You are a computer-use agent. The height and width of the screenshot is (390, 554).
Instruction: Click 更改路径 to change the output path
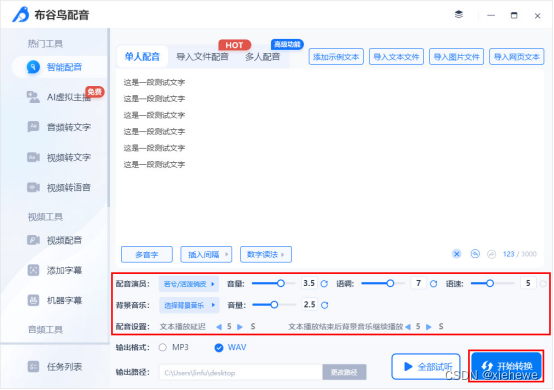click(344, 372)
